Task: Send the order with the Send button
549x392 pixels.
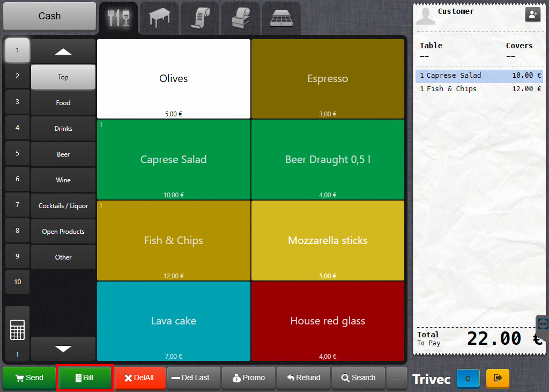Action: pyautogui.click(x=29, y=378)
